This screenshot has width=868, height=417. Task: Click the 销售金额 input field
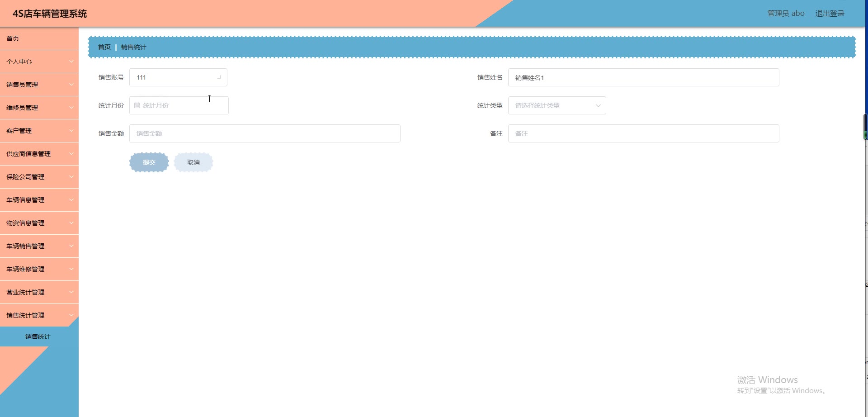click(265, 133)
